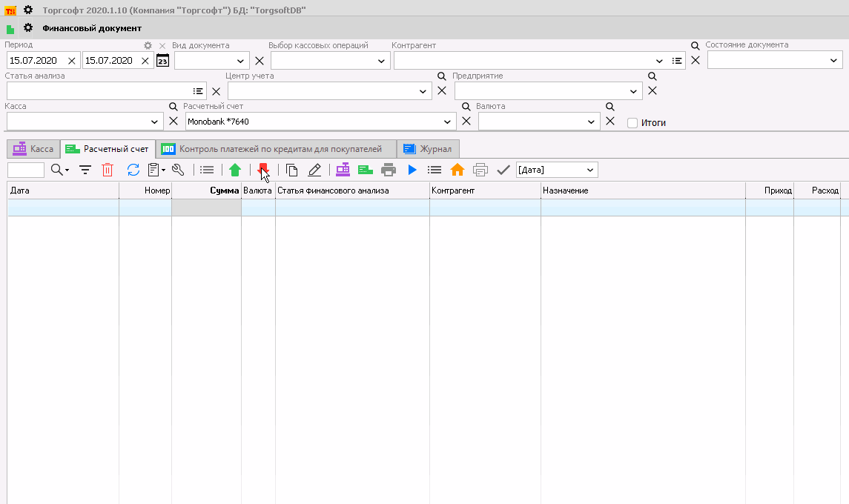Click the pencil edit icon

click(x=314, y=170)
